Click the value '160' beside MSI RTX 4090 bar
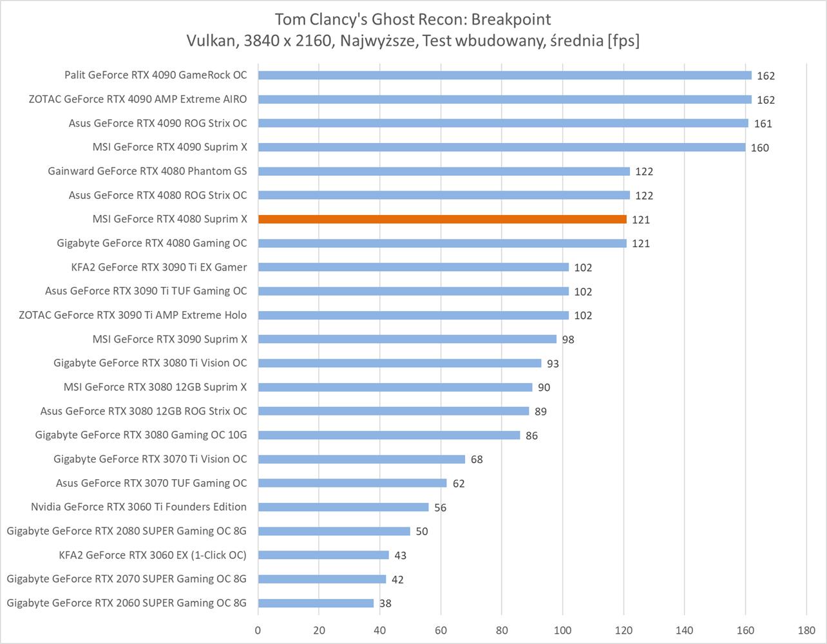 760,147
